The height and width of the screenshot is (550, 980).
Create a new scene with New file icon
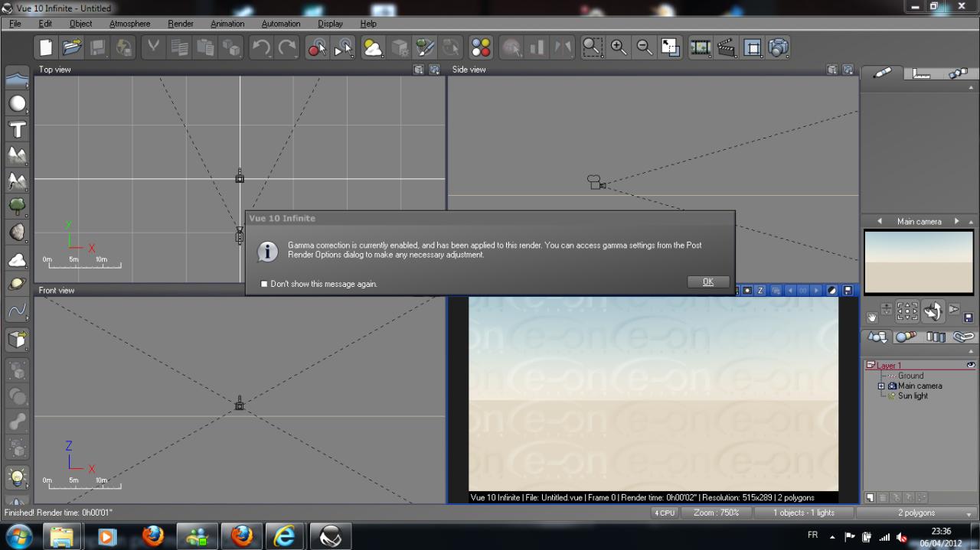[x=46, y=47]
